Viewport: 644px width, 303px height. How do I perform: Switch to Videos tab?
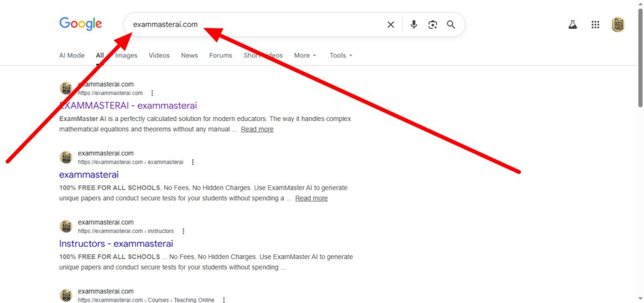tap(159, 55)
